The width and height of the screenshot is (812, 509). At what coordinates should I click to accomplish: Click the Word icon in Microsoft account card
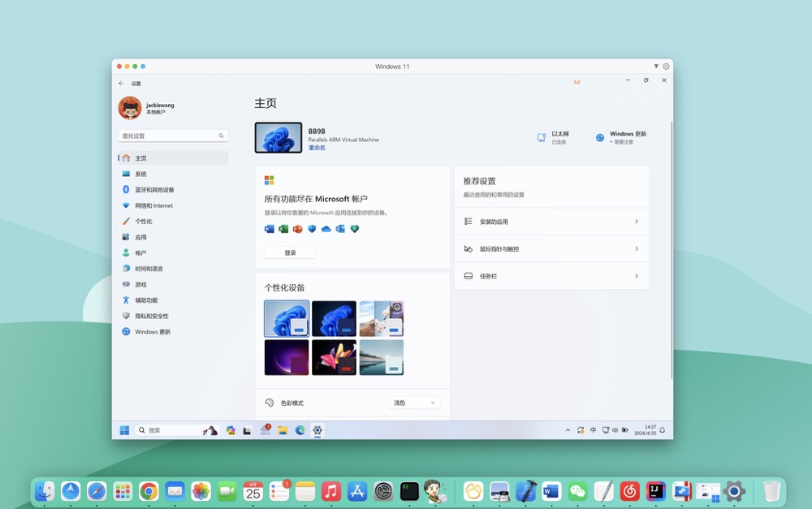click(x=270, y=229)
